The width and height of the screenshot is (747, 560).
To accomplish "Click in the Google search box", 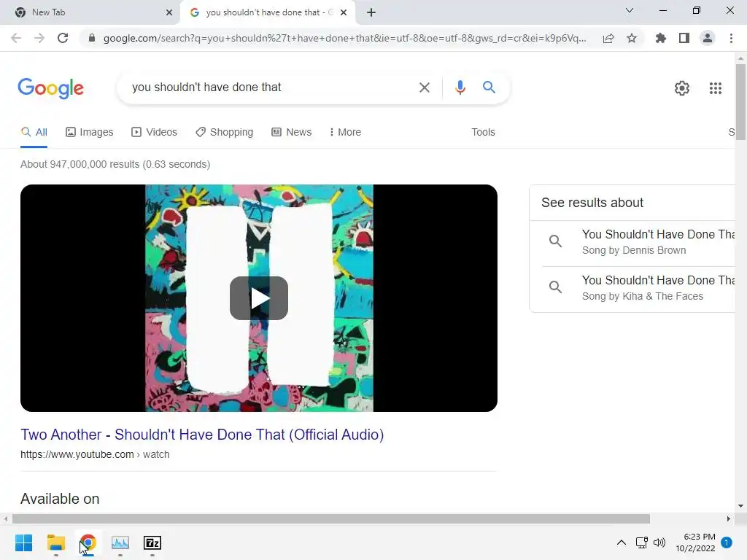I will pos(271,87).
